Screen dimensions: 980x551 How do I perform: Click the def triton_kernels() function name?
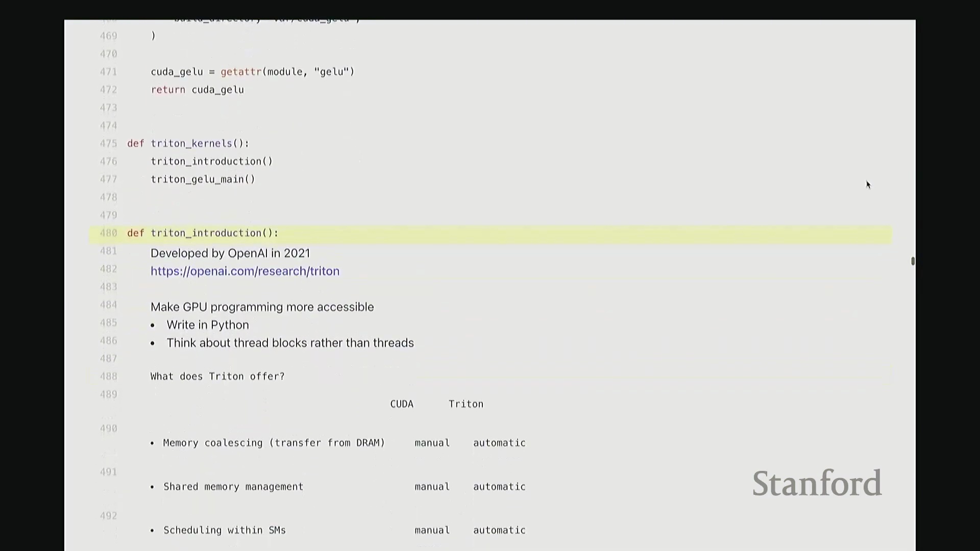[191, 144]
